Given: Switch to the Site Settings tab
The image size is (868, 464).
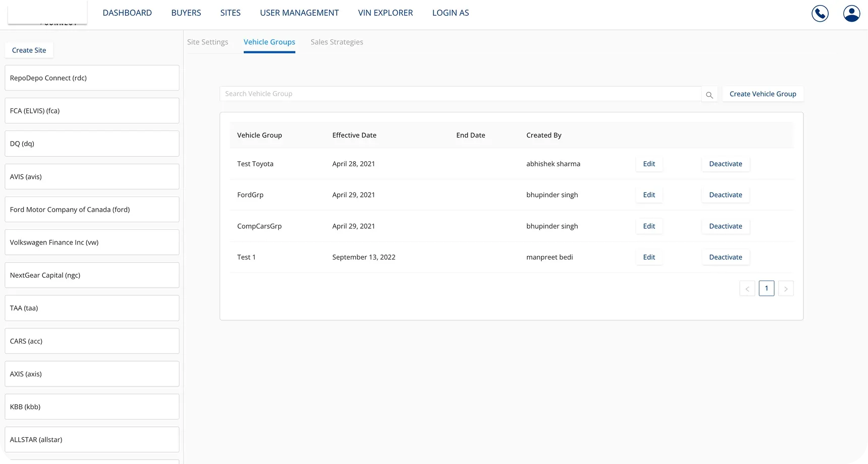Looking at the screenshot, I should pos(207,42).
